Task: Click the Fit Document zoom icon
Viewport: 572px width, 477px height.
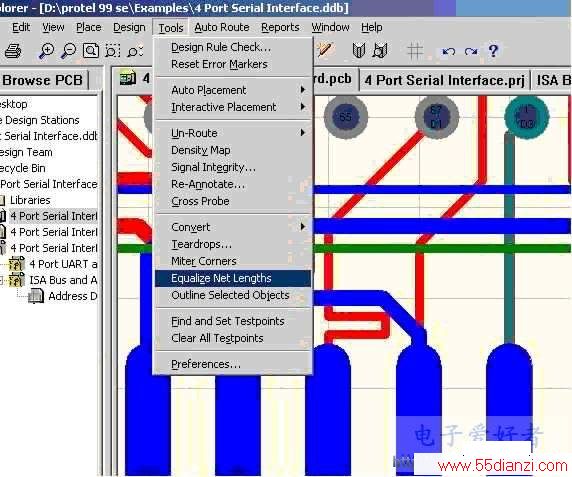Action: pyautogui.click(x=91, y=51)
